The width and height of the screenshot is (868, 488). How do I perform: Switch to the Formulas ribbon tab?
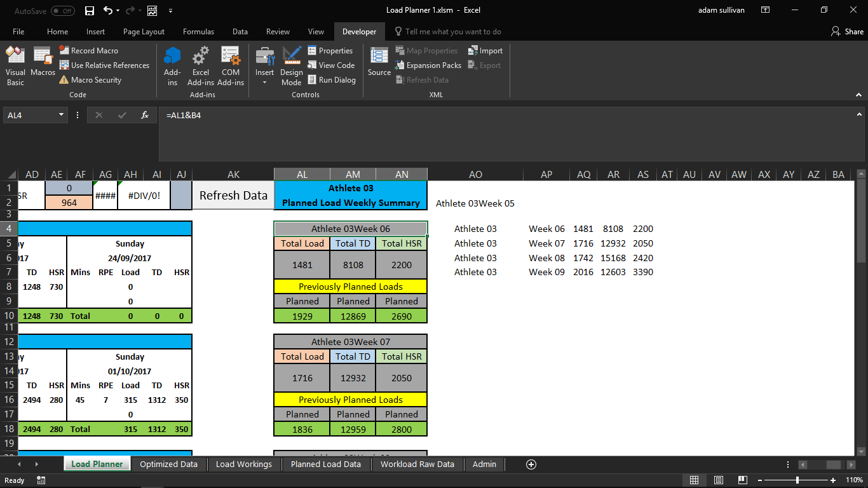[x=198, y=32]
